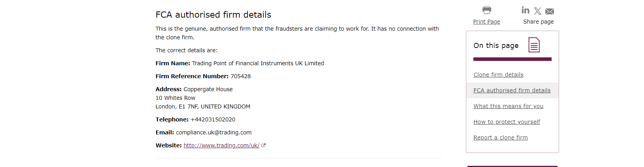This screenshot has width=644, height=167.
Task: Click the compliance.uk@trading.com email address
Action: click(213, 132)
